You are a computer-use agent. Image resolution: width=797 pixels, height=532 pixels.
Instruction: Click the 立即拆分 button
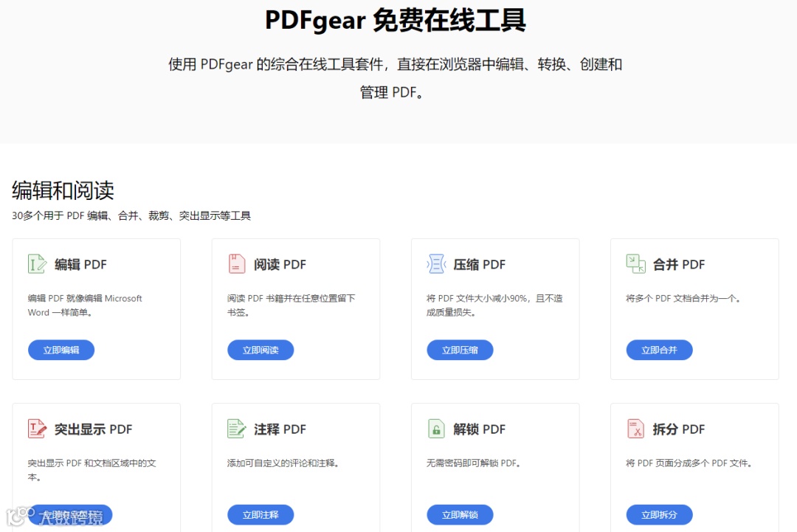pyautogui.click(x=659, y=515)
